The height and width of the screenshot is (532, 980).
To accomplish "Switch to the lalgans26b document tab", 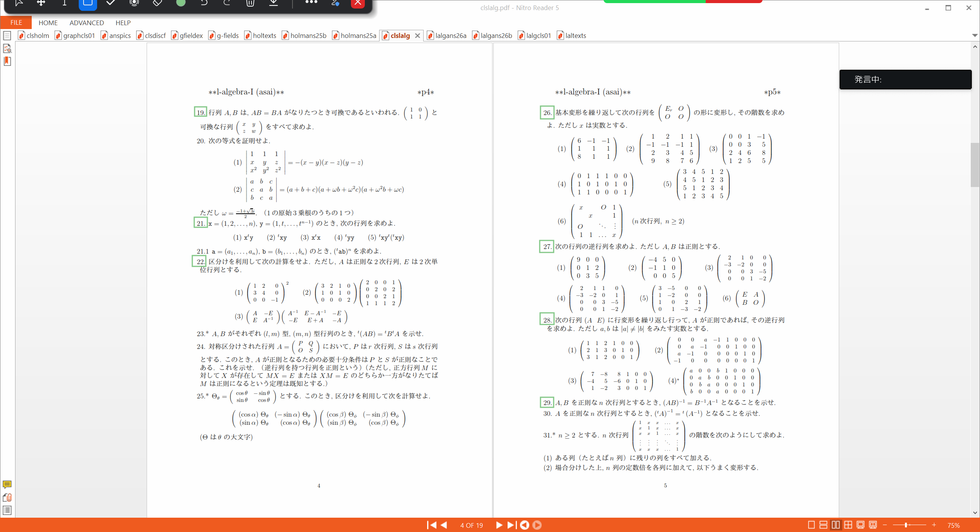I will pos(493,36).
